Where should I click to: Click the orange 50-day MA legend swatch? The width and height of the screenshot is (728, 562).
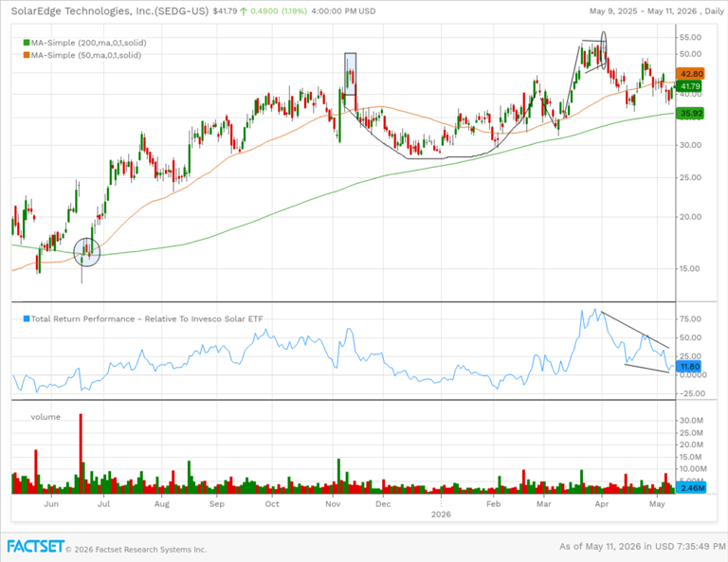(27, 55)
